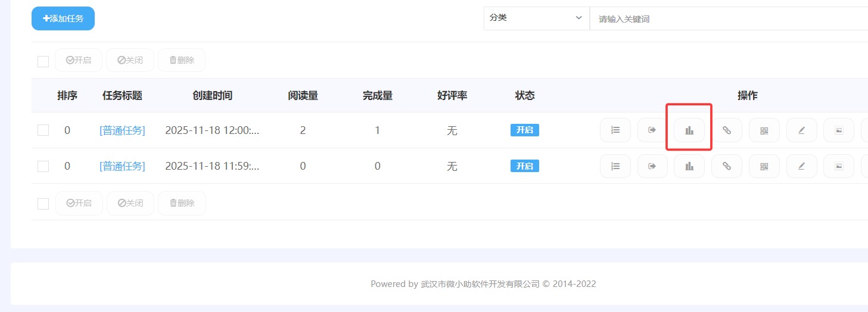The width and height of the screenshot is (868, 312).
Task: Edit first task with pencil icon
Action: (x=801, y=130)
